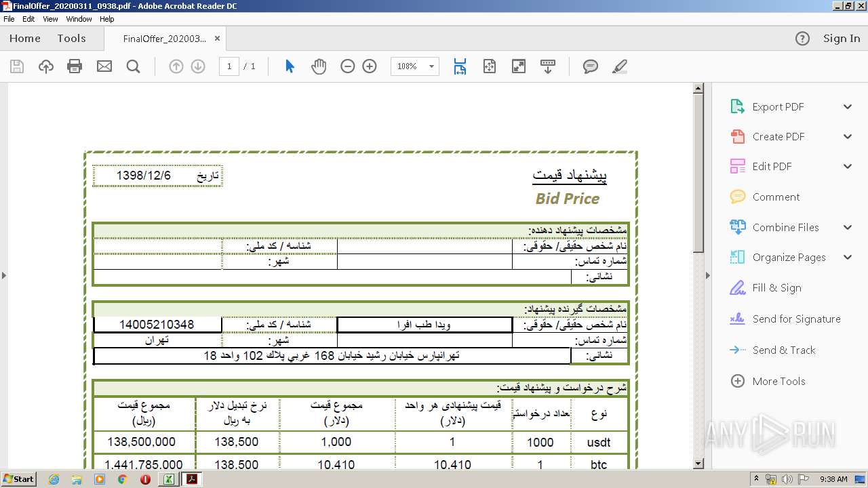Click the Find text magnifier icon

click(x=134, y=66)
